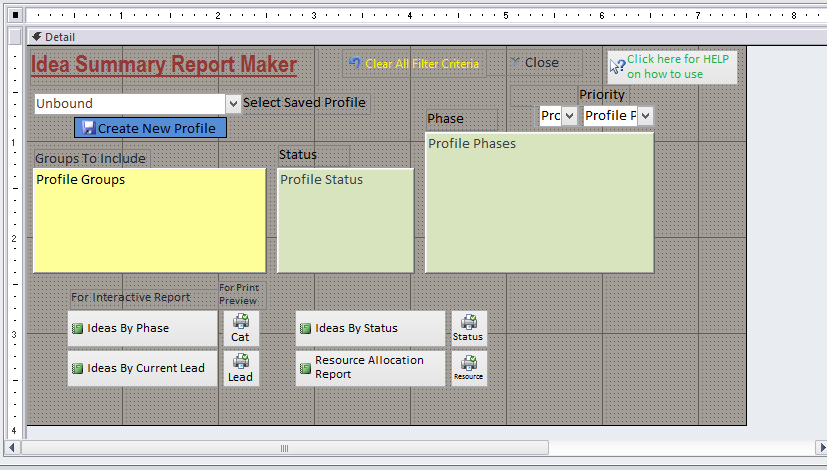The image size is (827, 470).
Task: Click the help cursor question mark icon
Action: (618, 66)
